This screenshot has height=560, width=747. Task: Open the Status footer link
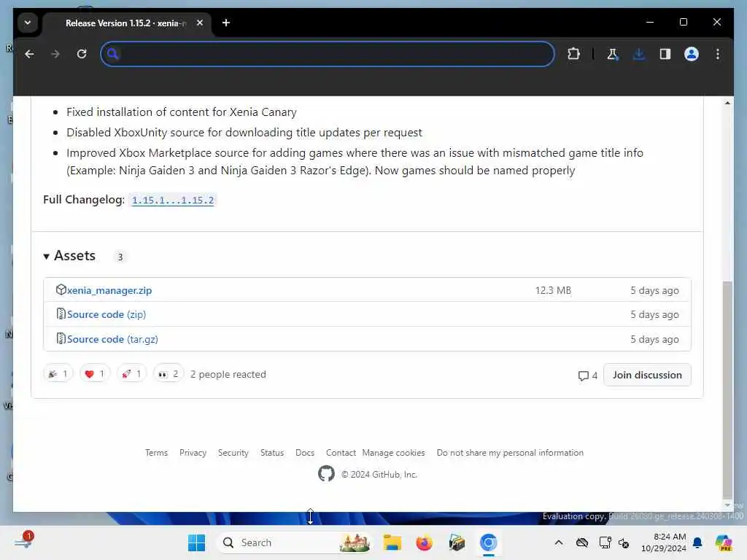click(272, 453)
